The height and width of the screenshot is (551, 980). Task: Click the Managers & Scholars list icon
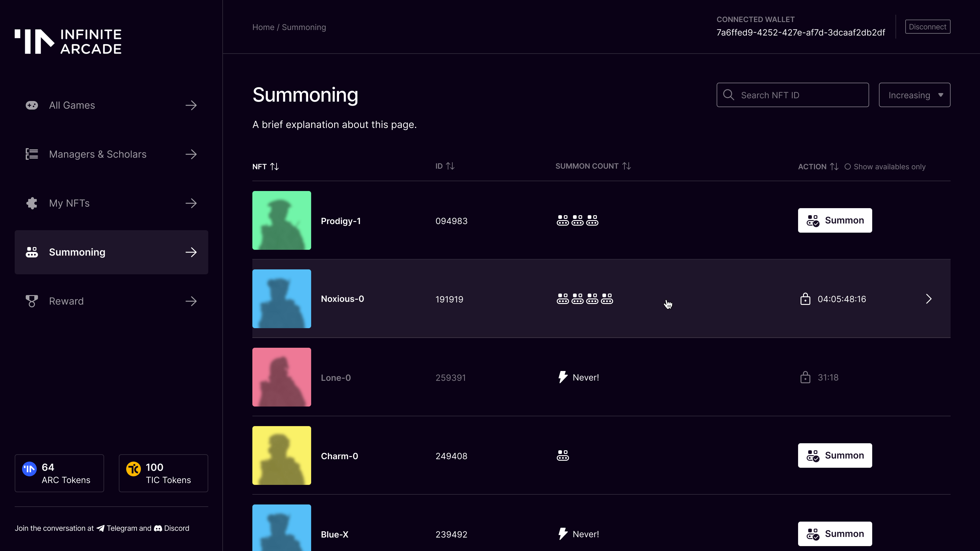click(32, 154)
